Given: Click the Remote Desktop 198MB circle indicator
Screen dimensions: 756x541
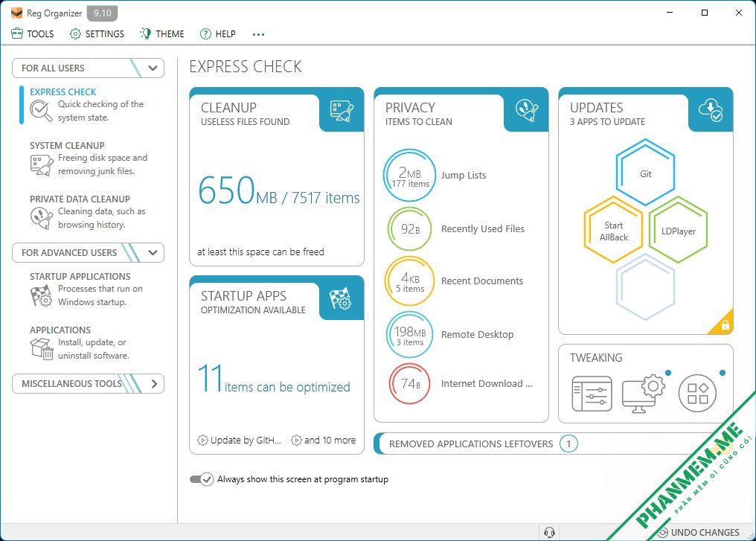Looking at the screenshot, I should (x=410, y=335).
